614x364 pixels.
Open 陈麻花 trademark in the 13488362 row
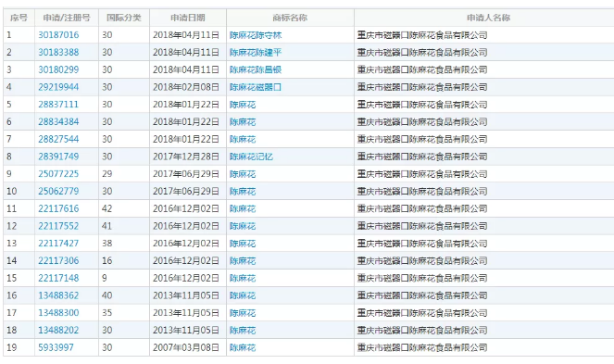point(243,295)
